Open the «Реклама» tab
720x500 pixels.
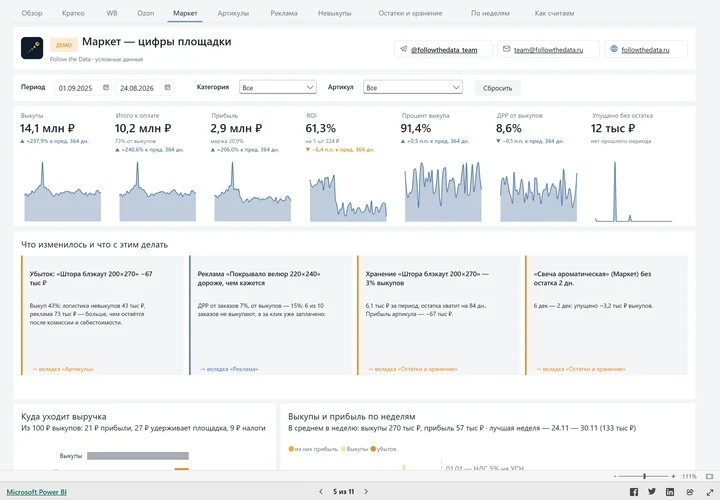coord(284,13)
